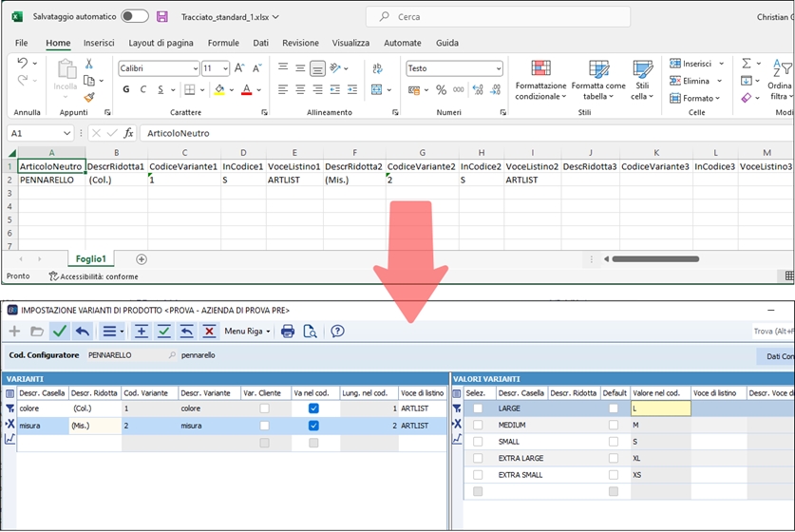Click the print preview magnifier icon
Viewport: 795px width, 532px height.
pyautogui.click(x=310, y=331)
